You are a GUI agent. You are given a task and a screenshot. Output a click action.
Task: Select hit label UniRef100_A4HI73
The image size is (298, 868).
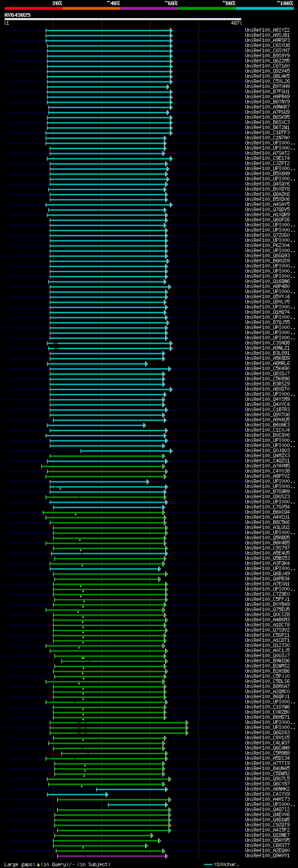tap(267, 799)
